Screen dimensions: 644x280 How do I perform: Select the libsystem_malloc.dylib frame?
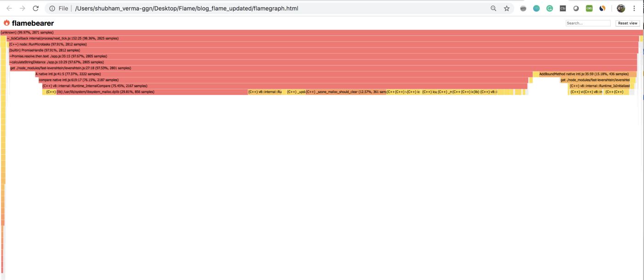[x=152, y=92]
